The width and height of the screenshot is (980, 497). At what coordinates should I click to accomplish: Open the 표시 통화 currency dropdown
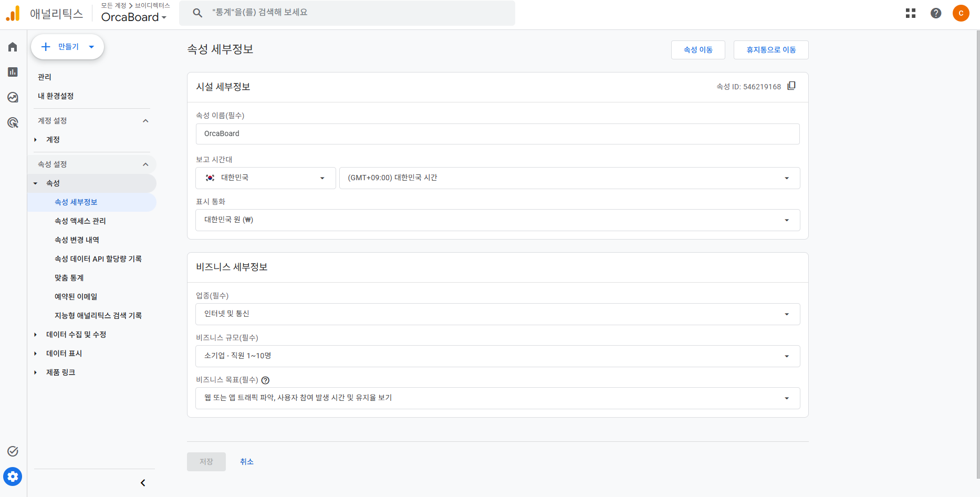(x=498, y=220)
